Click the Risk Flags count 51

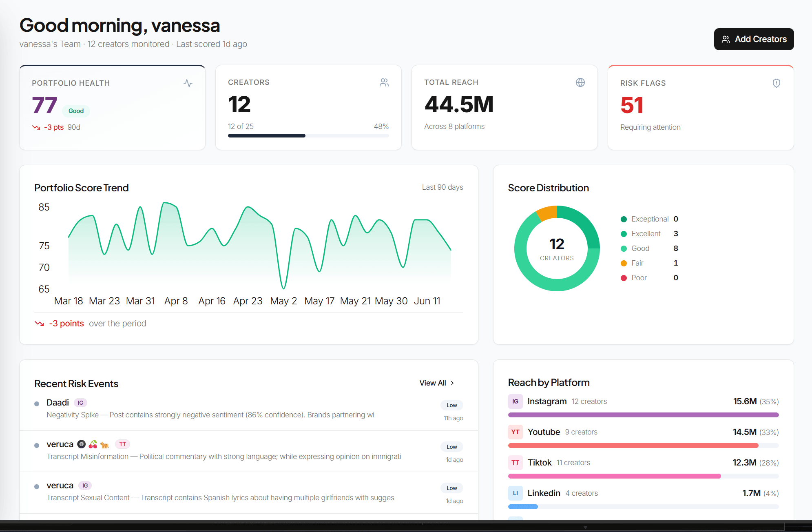click(632, 105)
